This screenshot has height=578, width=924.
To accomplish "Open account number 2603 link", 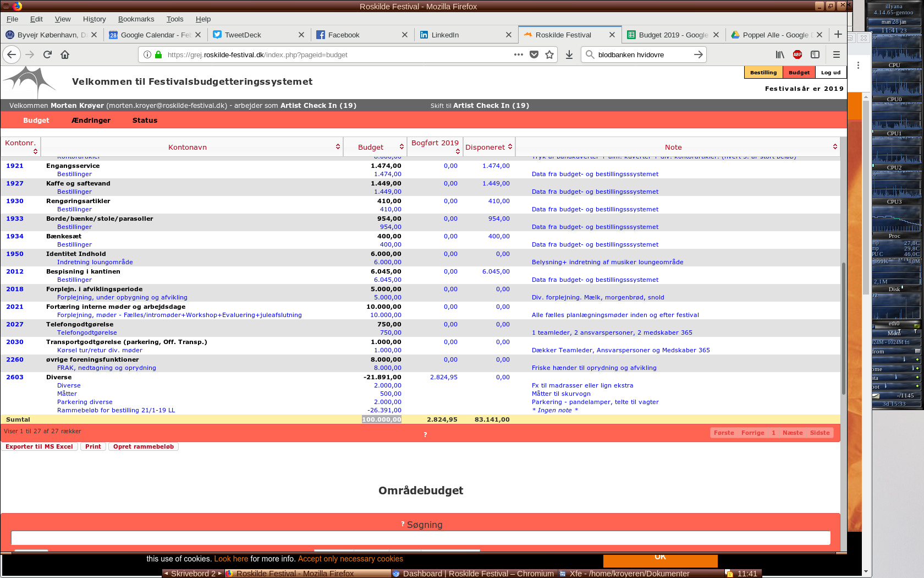I will click(15, 377).
